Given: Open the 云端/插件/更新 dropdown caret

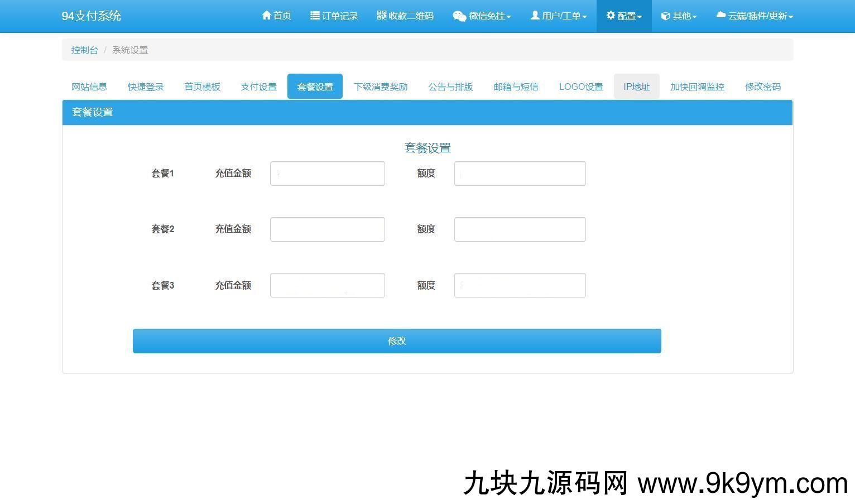Looking at the screenshot, I should 791,17.
